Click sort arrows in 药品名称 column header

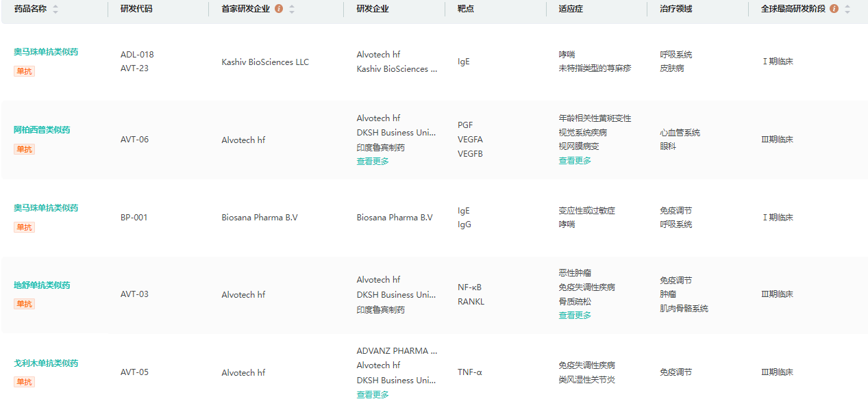click(55, 9)
